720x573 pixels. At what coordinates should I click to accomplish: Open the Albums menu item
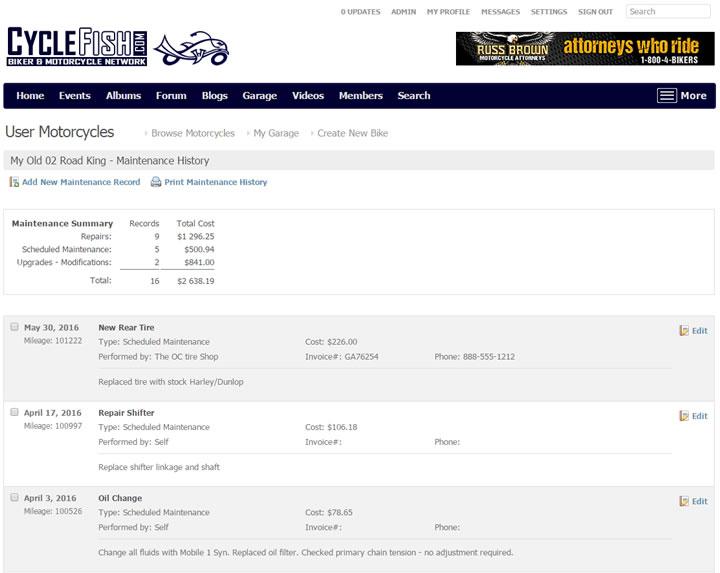(123, 96)
